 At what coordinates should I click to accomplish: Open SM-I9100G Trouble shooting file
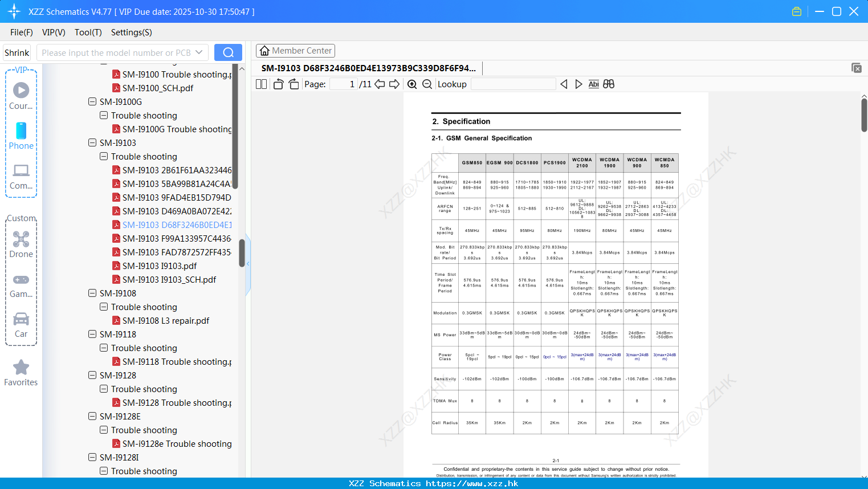tap(177, 129)
